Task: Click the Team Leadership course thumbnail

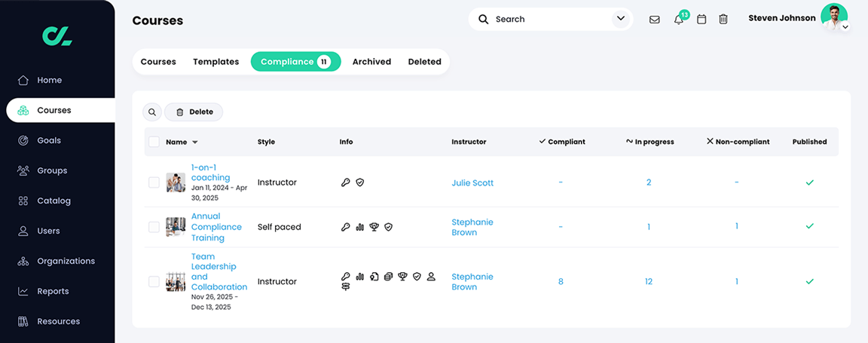Action: 176,281
